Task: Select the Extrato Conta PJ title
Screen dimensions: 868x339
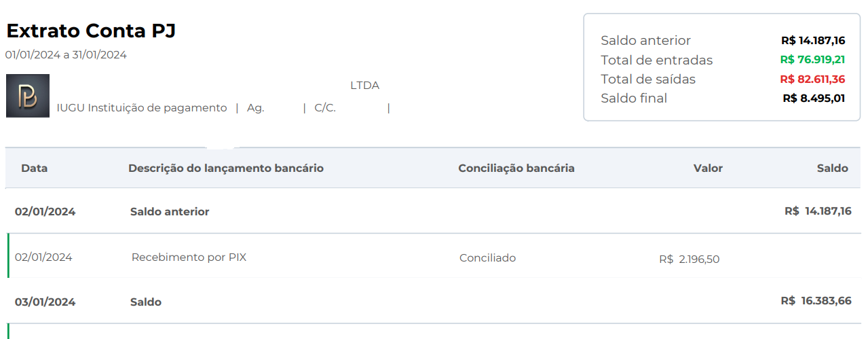Action: pyautogui.click(x=92, y=31)
